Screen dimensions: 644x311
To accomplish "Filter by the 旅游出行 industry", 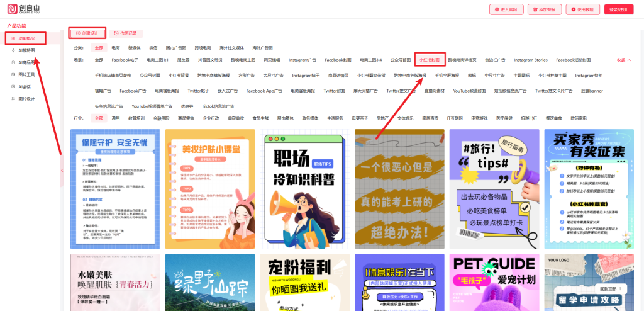I will coord(529,118).
